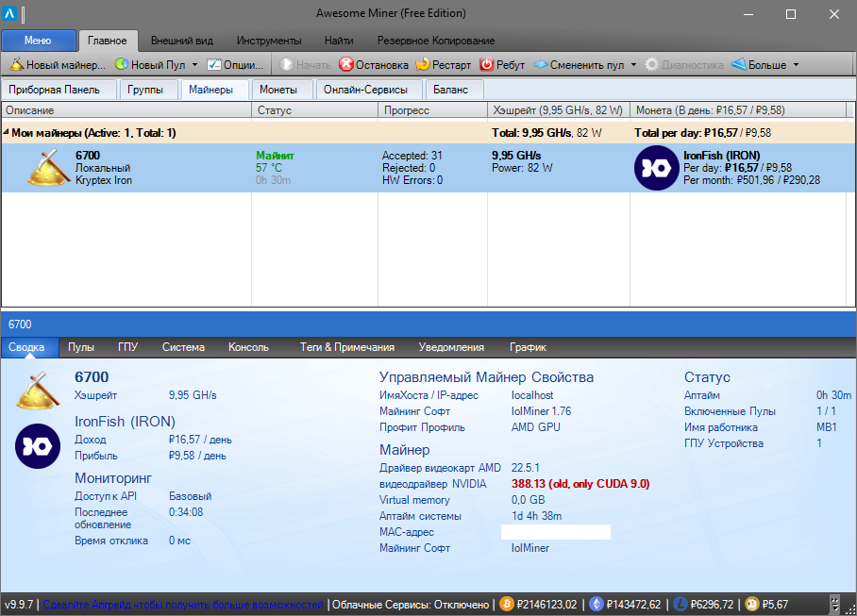Click the Остановка button label

[x=382, y=65]
